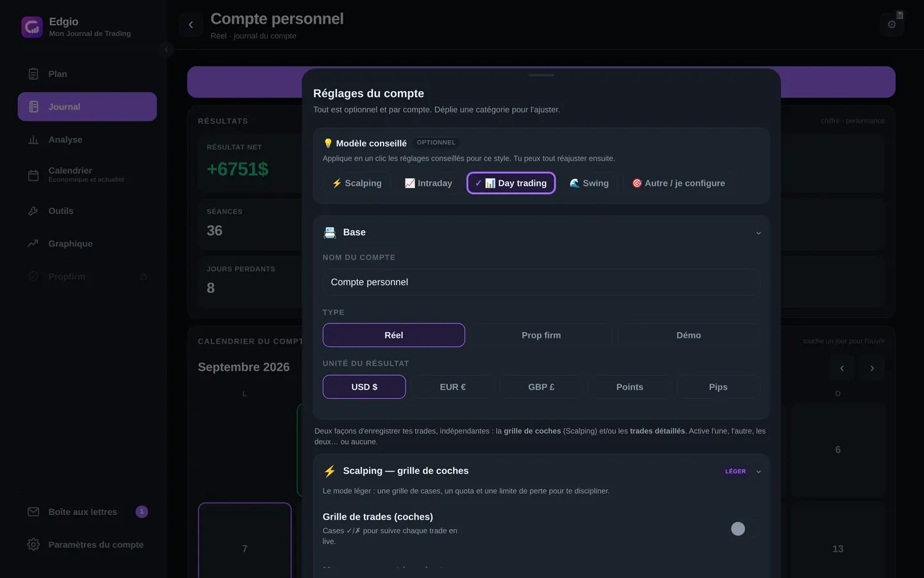This screenshot has width=924, height=578.
Task: Select Prop firm account type
Action: (x=541, y=335)
